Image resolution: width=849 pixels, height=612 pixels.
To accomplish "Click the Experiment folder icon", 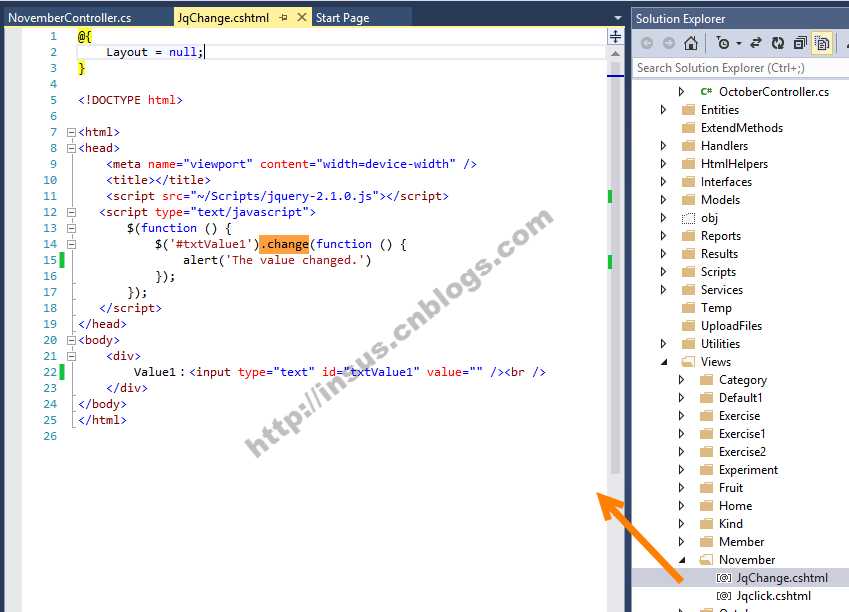I will click(706, 470).
